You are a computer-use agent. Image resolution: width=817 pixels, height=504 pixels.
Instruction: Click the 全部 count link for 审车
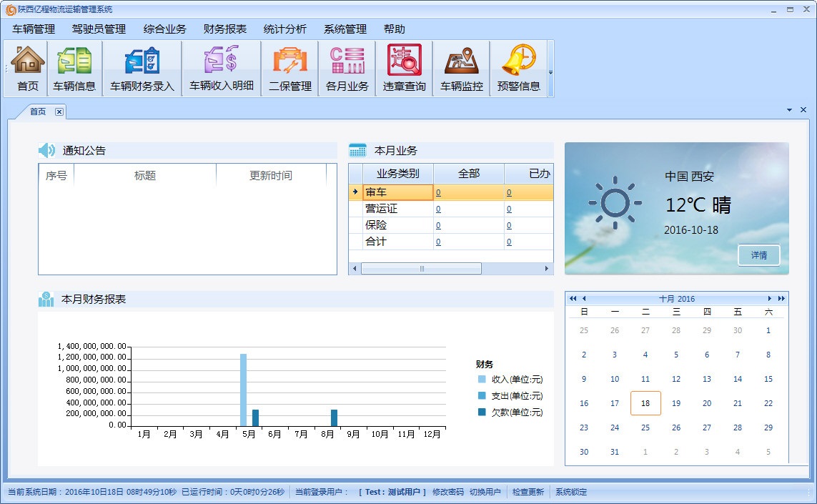pyautogui.click(x=438, y=193)
